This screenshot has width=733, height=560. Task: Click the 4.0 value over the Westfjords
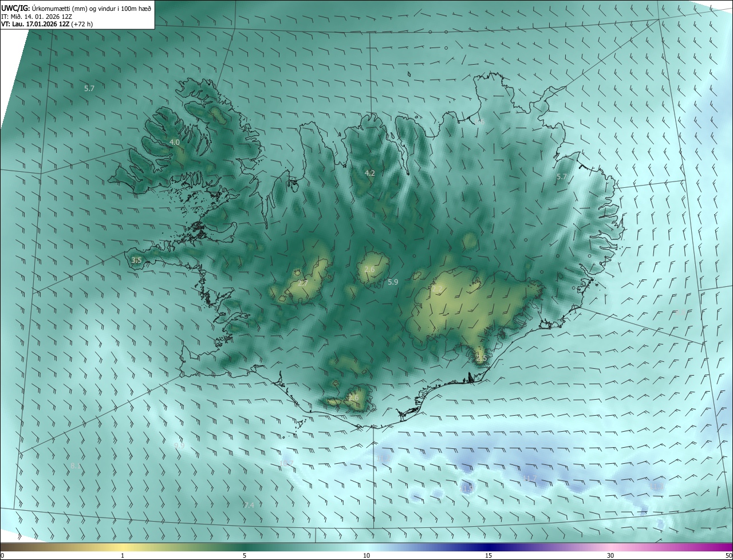pyautogui.click(x=175, y=142)
